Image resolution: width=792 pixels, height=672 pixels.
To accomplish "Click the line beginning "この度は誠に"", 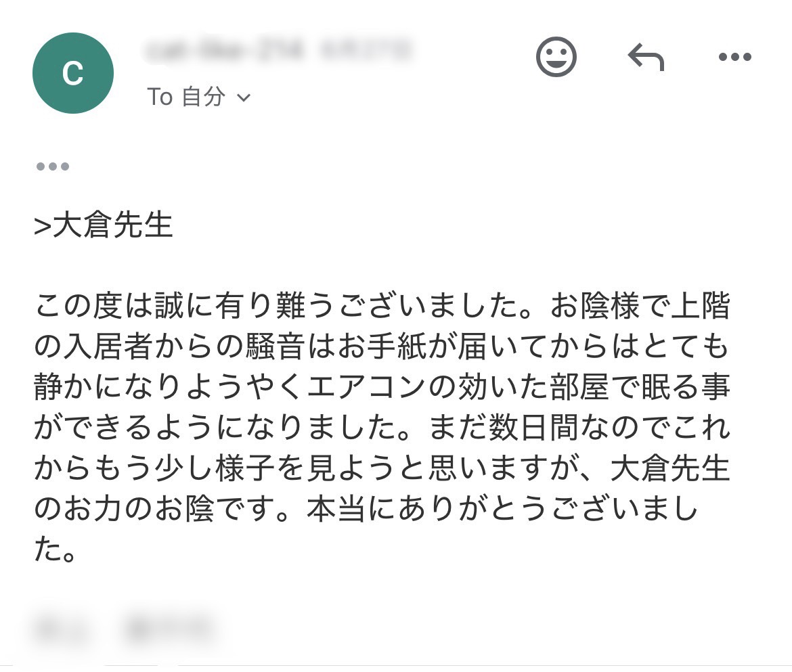I will (x=382, y=305).
